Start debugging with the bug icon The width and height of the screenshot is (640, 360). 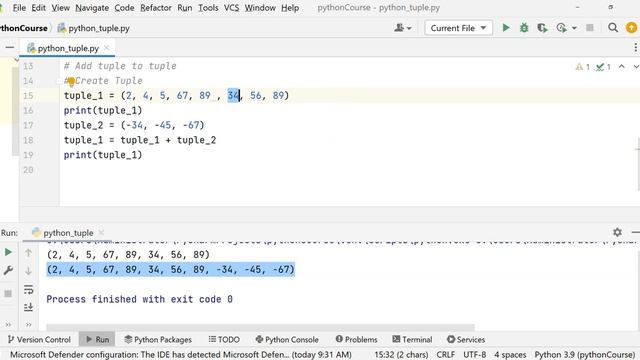(x=524, y=28)
